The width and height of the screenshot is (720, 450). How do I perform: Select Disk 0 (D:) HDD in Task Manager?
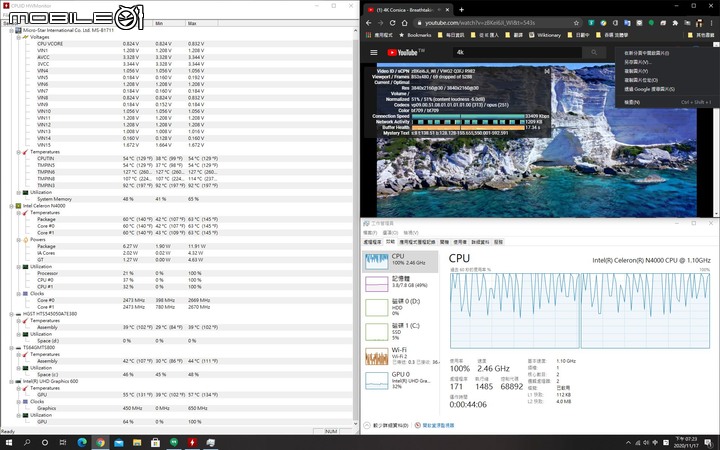point(400,307)
